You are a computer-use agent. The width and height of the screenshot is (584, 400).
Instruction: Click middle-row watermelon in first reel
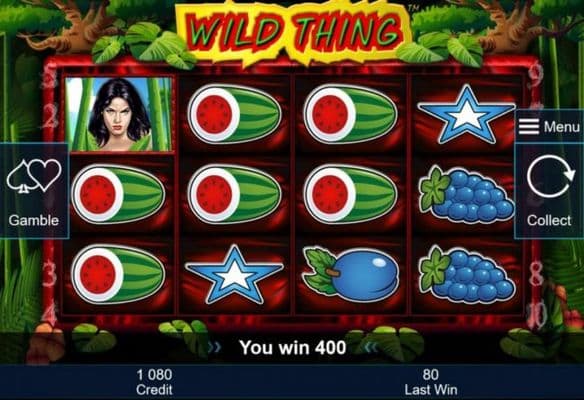click(x=118, y=194)
